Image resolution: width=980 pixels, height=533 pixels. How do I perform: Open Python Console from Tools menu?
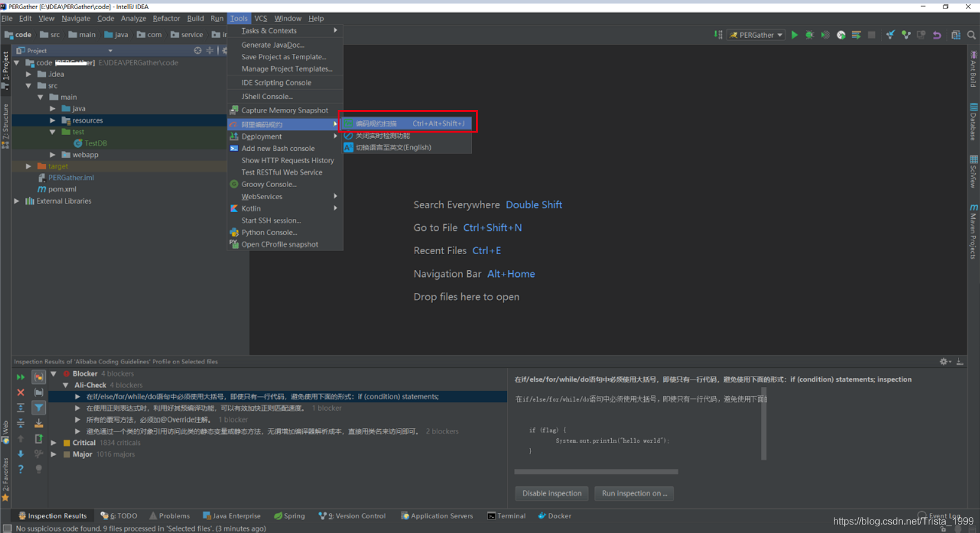[x=284, y=232]
